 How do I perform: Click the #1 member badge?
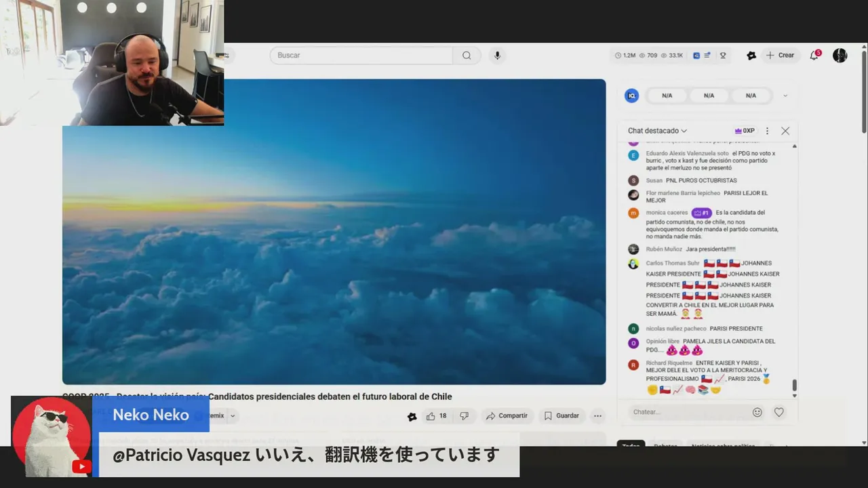click(x=701, y=213)
